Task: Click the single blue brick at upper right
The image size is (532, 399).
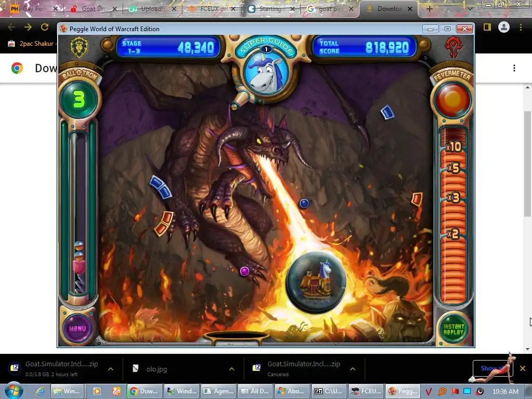Action: point(387,112)
